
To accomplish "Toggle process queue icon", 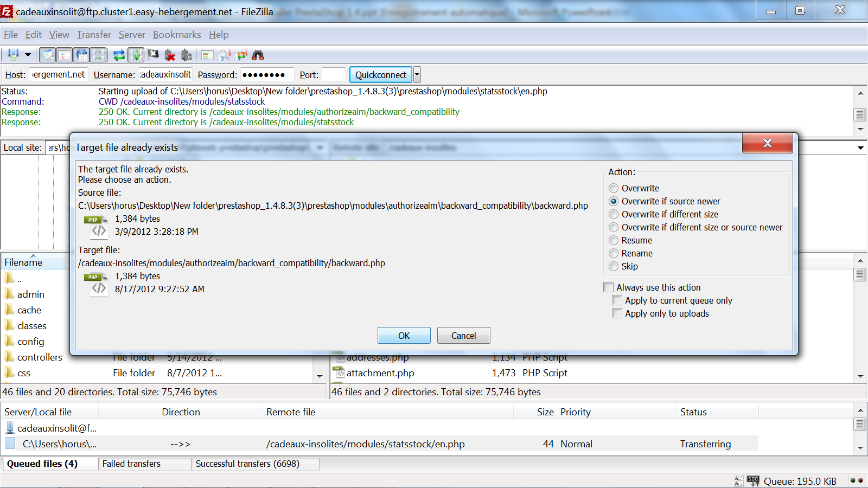I will pyautogui.click(x=136, y=55).
